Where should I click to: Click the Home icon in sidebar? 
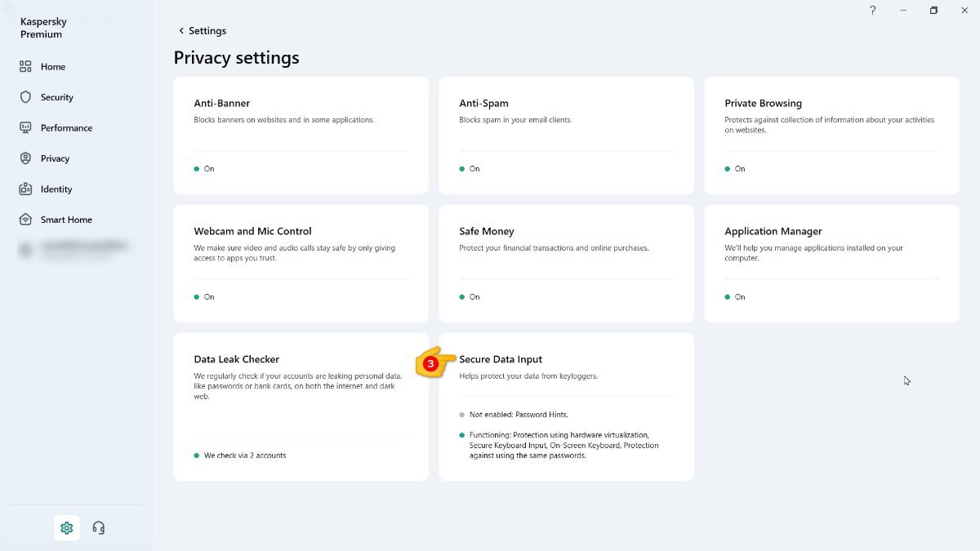25,67
